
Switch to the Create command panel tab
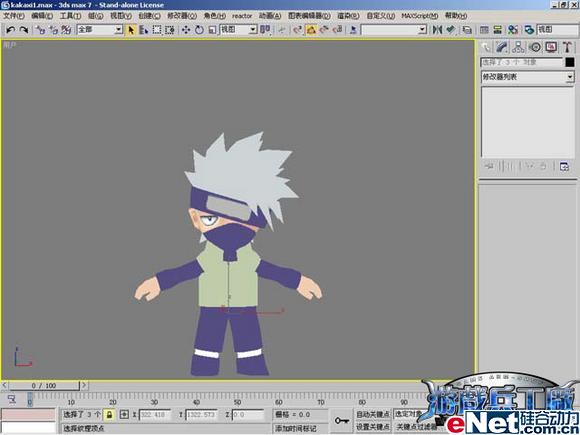pyautogui.click(x=486, y=47)
